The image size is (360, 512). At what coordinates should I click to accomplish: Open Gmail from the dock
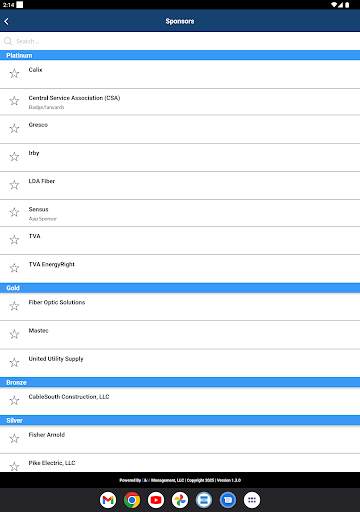[108, 500]
